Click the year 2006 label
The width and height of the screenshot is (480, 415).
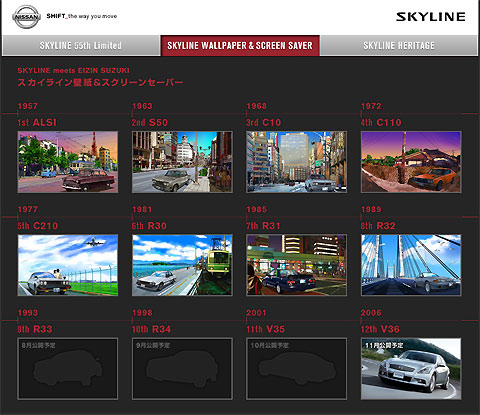tap(371, 313)
